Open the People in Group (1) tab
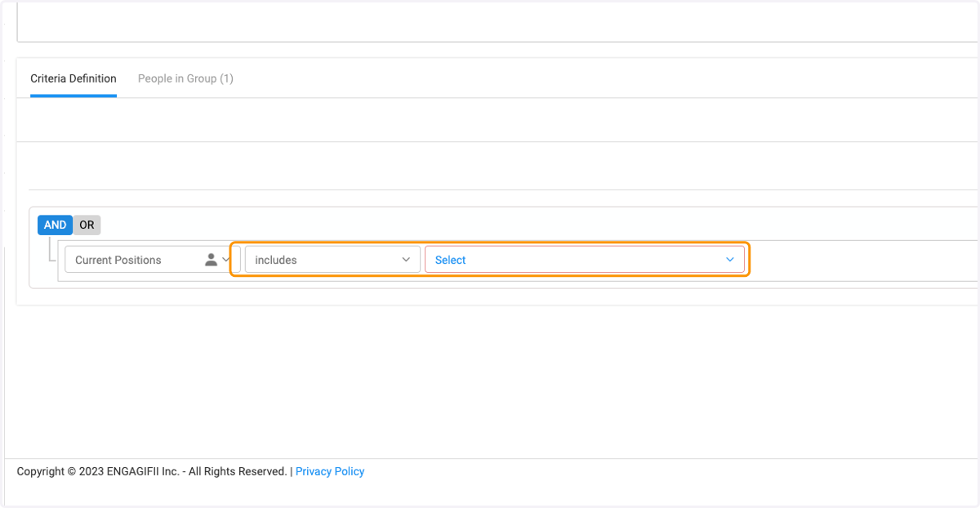 185,78
